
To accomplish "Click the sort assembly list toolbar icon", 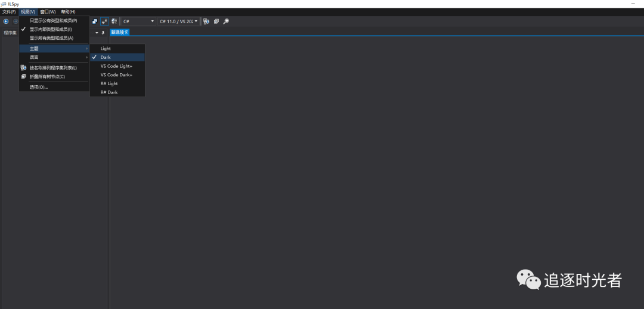I will [206, 21].
